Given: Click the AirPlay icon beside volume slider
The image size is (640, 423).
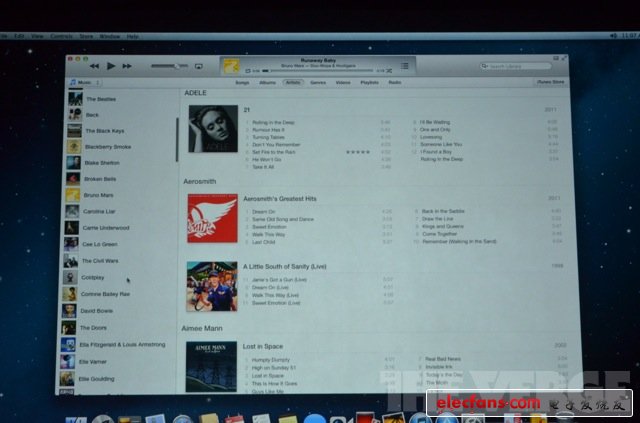Looking at the screenshot, I should tap(198, 66).
